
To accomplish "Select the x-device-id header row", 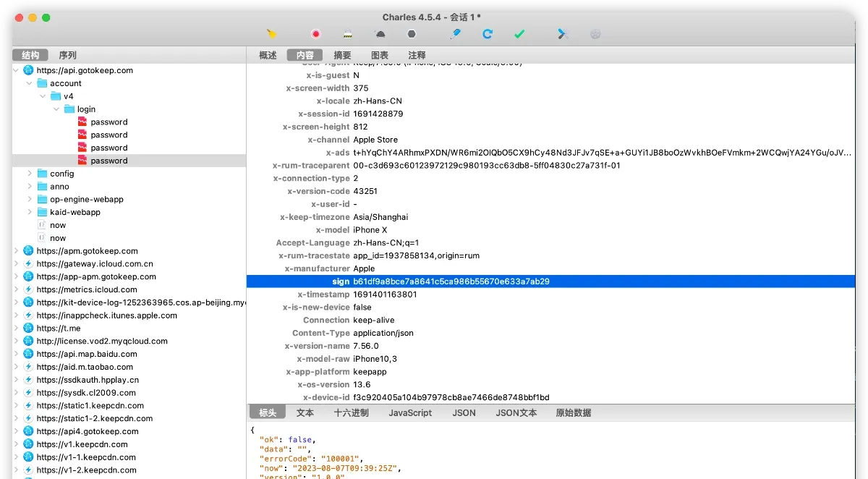I will click(x=550, y=397).
